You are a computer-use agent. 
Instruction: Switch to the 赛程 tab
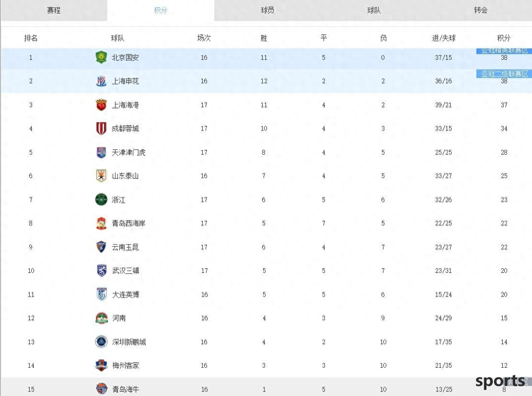click(x=54, y=10)
